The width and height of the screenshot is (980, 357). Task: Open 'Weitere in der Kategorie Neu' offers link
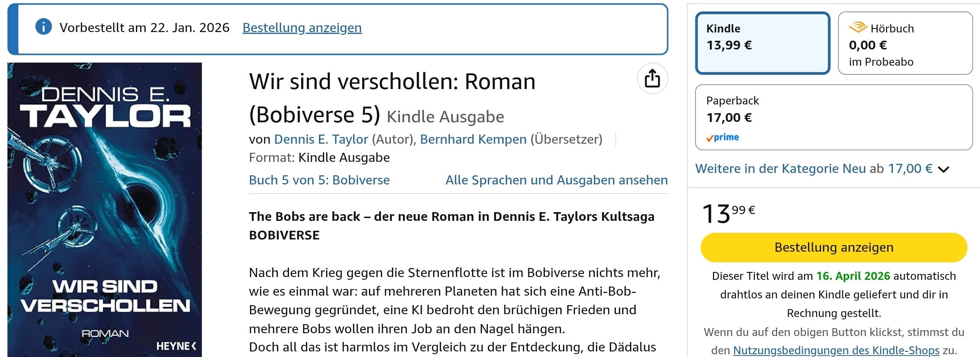click(780, 169)
